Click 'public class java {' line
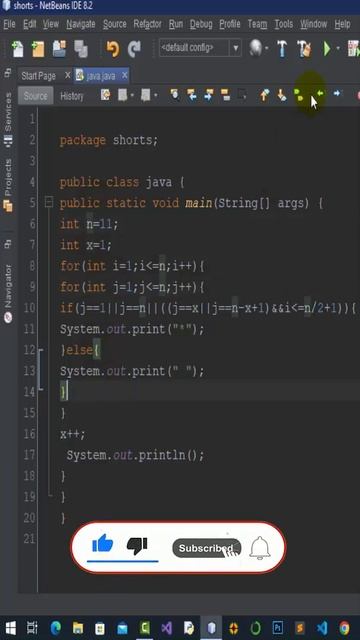 click(122, 182)
